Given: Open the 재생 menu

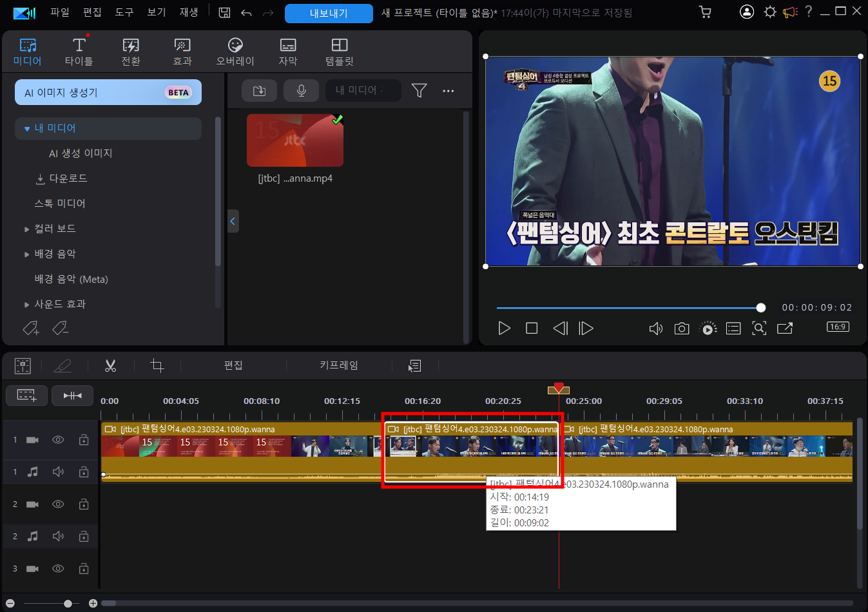Looking at the screenshot, I should pyautogui.click(x=189, y=12).
